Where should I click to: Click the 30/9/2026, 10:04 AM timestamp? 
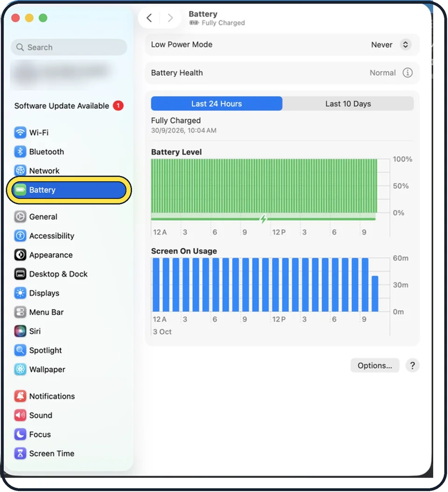[x=184, y=131]
